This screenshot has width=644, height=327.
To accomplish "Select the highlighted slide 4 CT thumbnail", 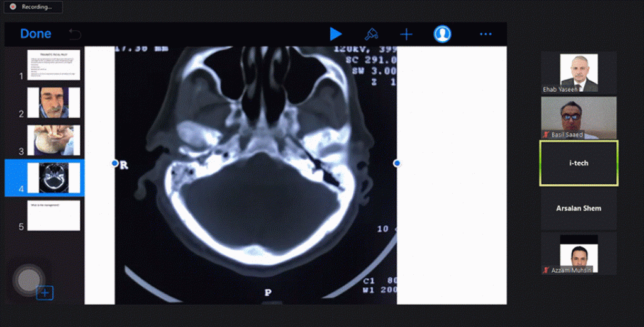I will coord(53,178).
